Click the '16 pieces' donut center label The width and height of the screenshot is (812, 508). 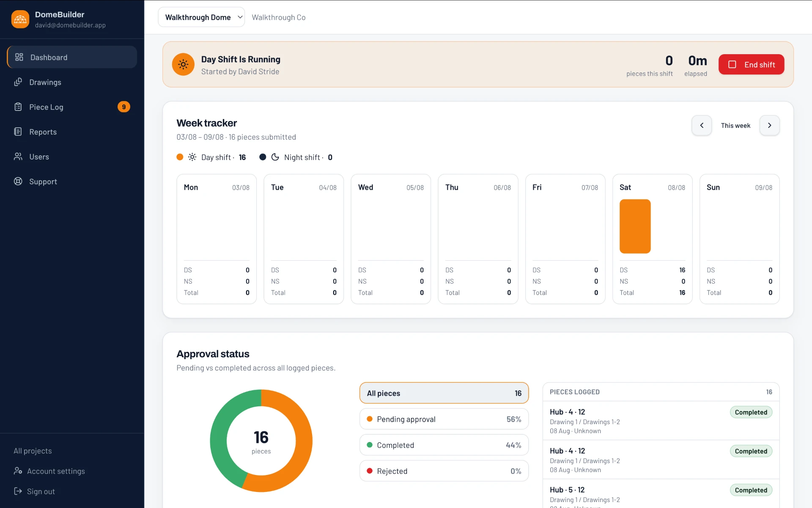[261, 442]
